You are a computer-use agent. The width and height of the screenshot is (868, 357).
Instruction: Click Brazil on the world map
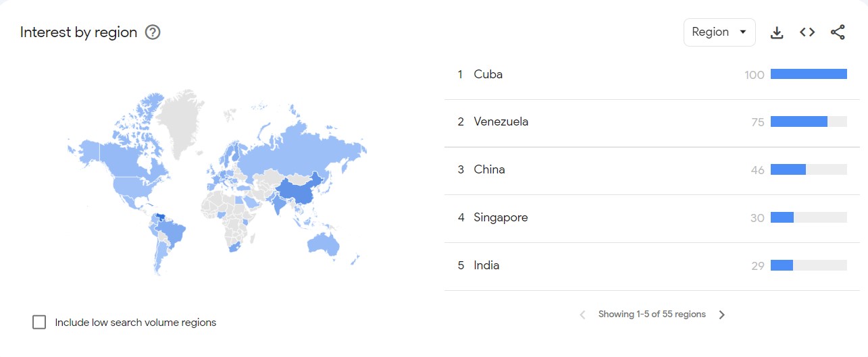click(x=174, y=234)
